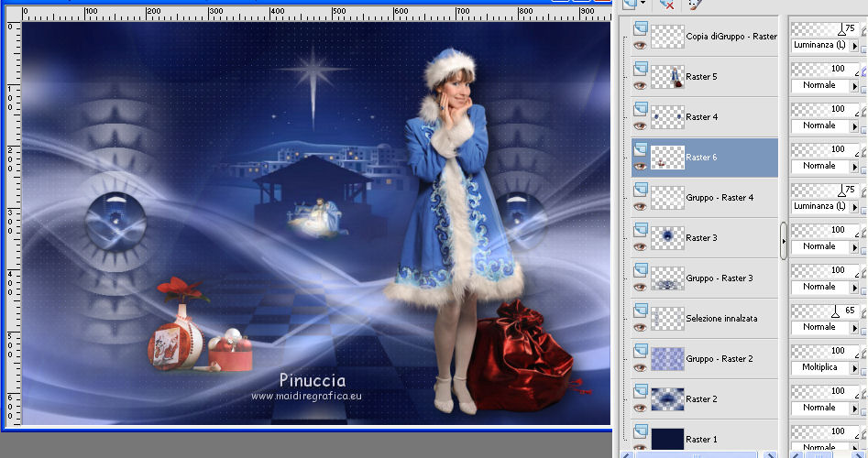Click the raster layer type icon of Raster 1
The height and width of the screenshot is (458, 868).
[641, 431]
